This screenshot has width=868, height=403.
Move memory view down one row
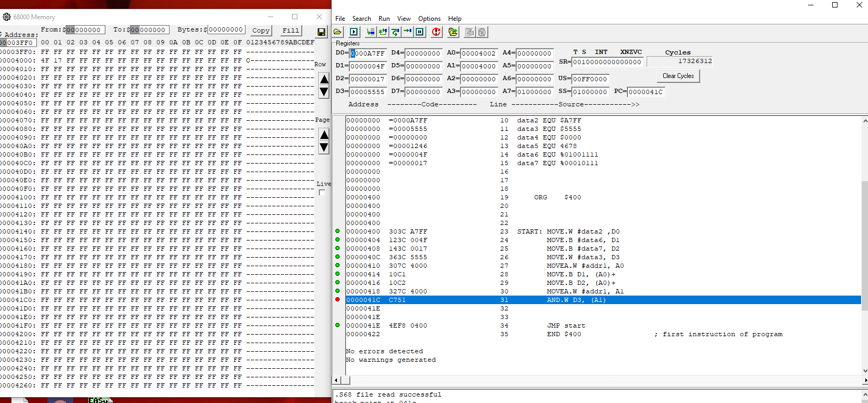[x=324, y=92]
